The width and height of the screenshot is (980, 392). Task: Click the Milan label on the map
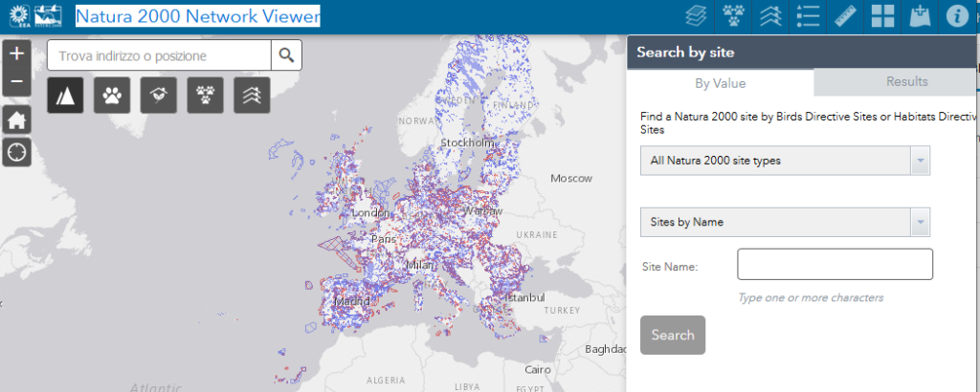click(420, 265)
